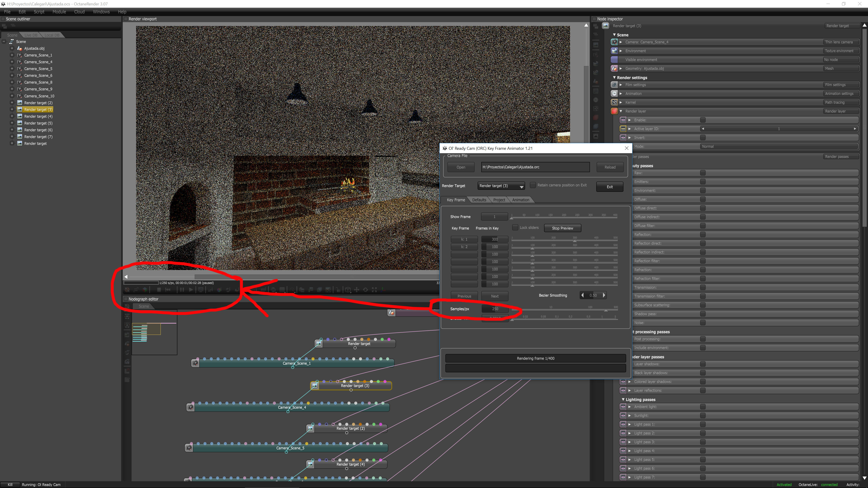The height and width of the screenshot is (488, 868).
Task: Tick the Diffuse direct pass checkbox
Action: click(x=703, y=208)
